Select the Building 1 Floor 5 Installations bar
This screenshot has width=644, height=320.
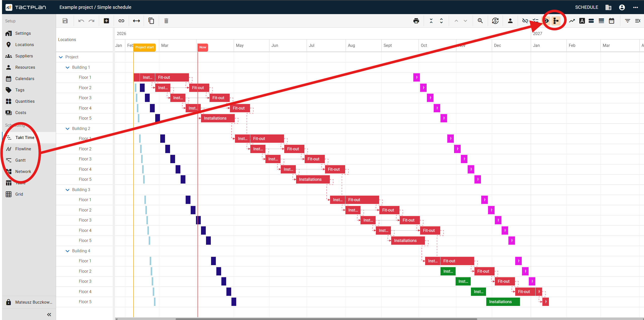click(x=218, y=118)
